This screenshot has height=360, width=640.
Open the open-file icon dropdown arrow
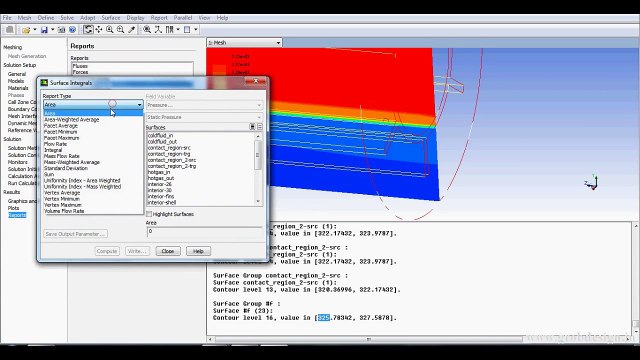click(x=35, y=30)
